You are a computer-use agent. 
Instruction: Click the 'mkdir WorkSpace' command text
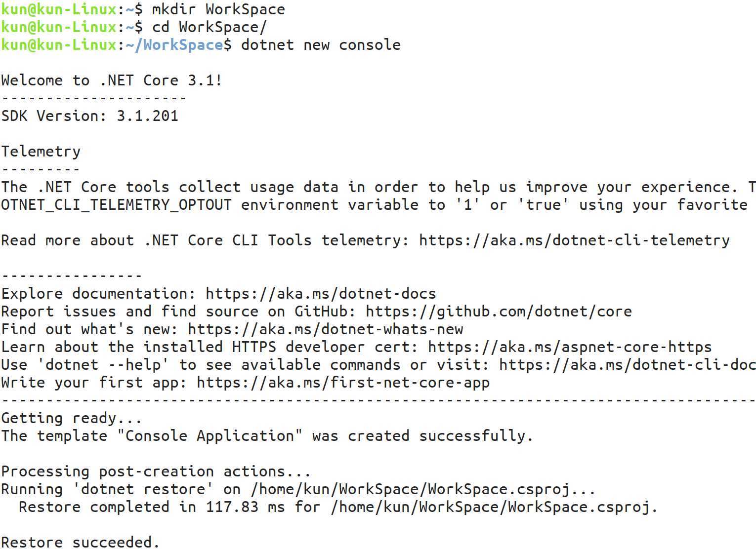[218, 9]
